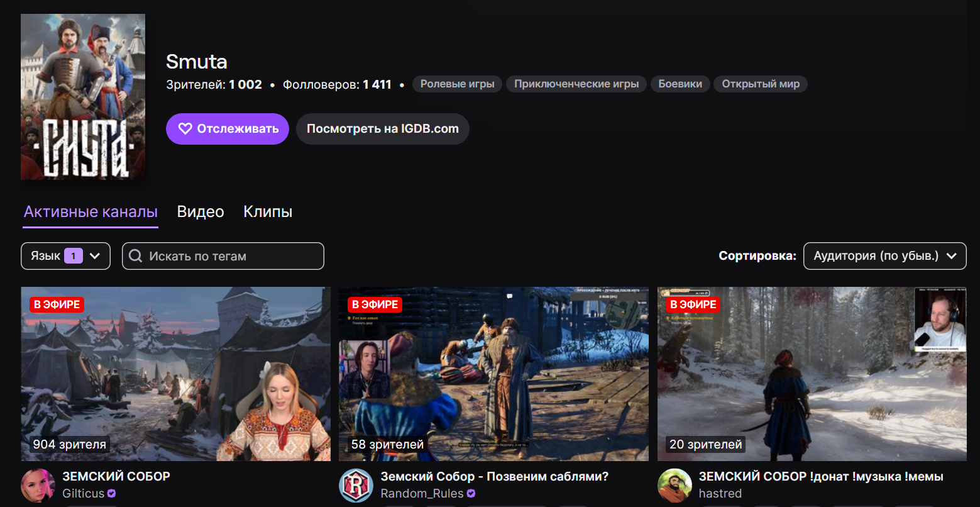Click the Фолловеров: 1 411 follower count

tap(337, 84)
